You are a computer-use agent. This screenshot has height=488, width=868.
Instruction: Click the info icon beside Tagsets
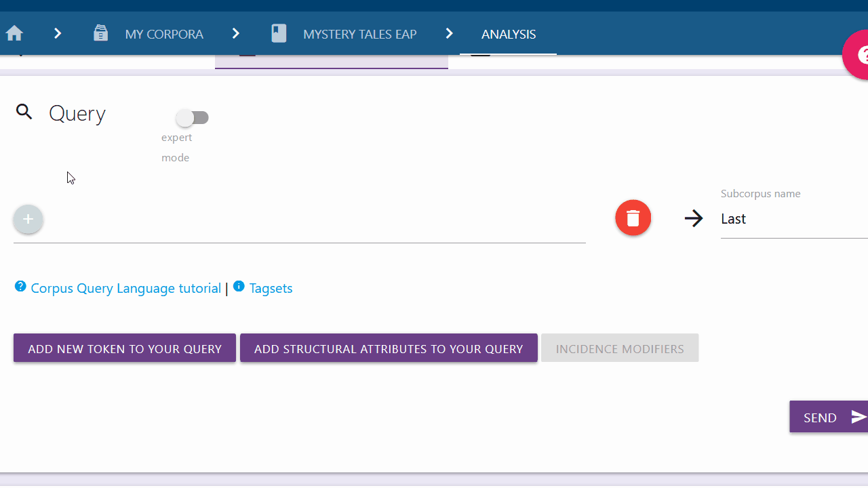[239, 287]
